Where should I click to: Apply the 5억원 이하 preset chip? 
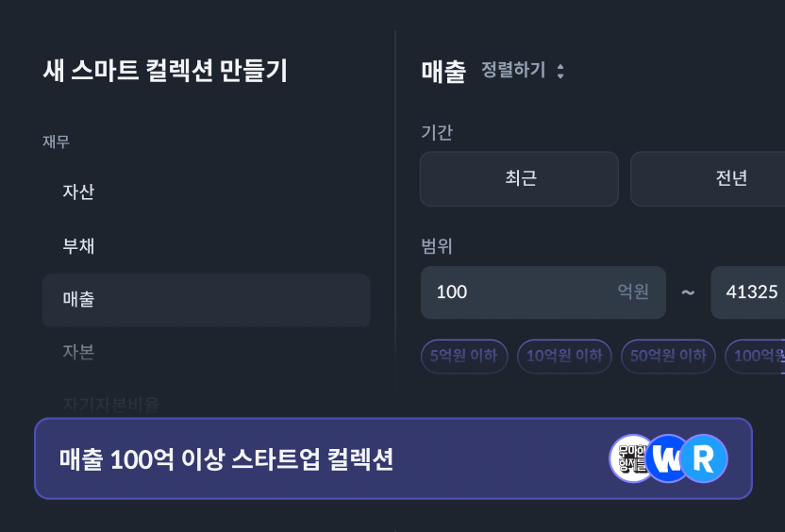[464, 357]
